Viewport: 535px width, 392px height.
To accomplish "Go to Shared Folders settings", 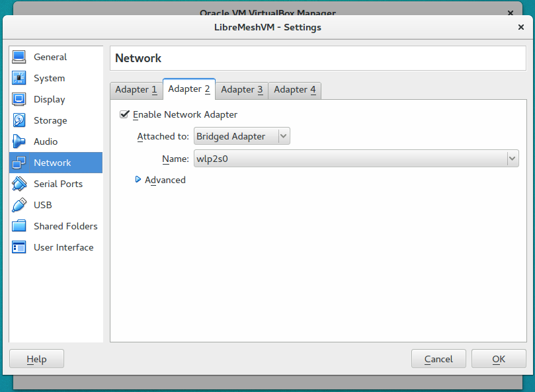I will (56, 226).
